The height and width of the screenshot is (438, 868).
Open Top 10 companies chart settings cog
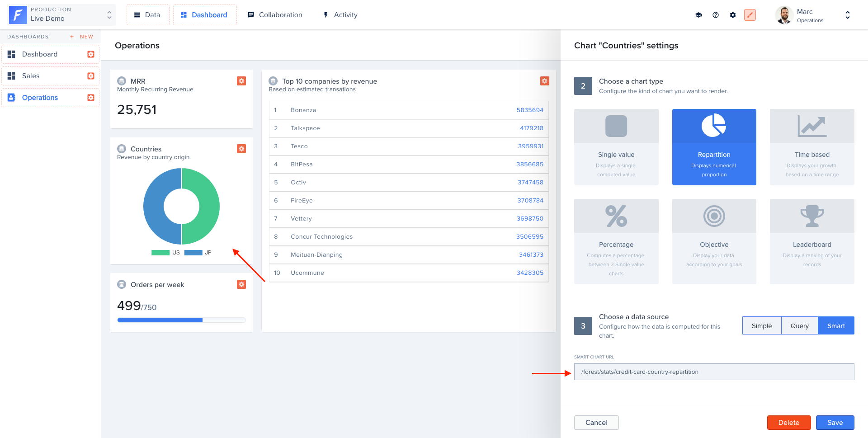[x=545, y=81]
